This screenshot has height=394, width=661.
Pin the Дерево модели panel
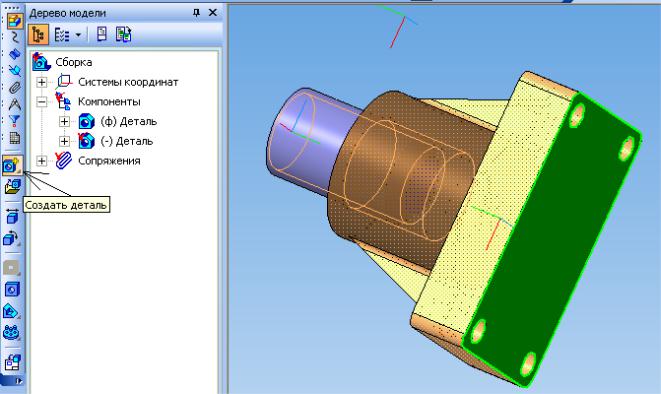(x=196, y=13)
